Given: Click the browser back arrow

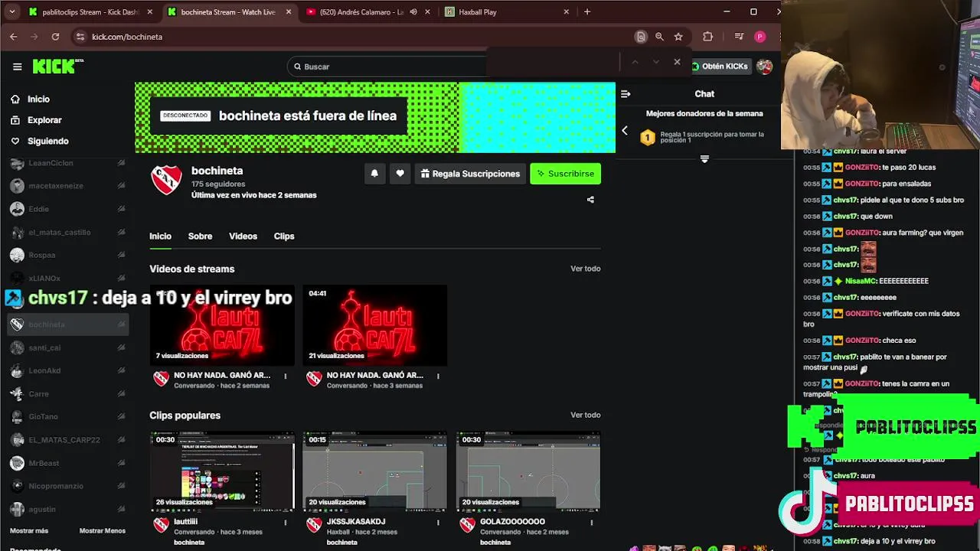Looking at the screenshot, I should (x=14, y=37).
